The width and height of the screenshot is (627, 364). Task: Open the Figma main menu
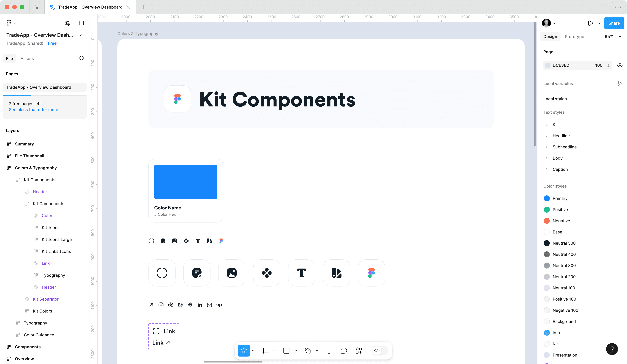[x=11, y=23]
